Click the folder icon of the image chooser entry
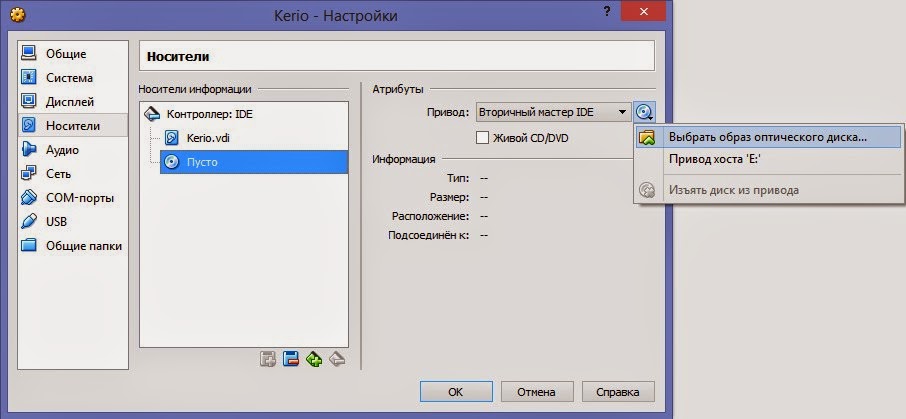The width and height of the screenshot is (906, 419). coord(647,137)
